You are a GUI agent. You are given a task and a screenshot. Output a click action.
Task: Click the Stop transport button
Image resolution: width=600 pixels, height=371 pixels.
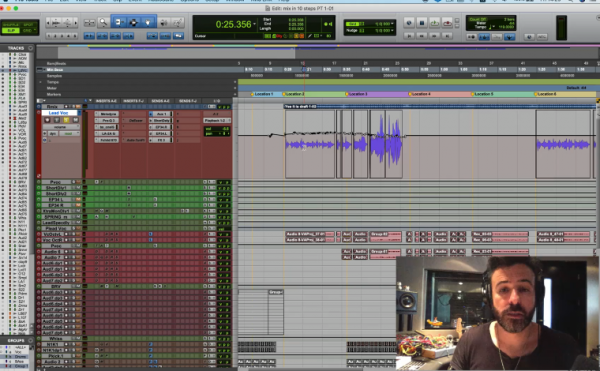pyautogui.click(x=422, y=23)
